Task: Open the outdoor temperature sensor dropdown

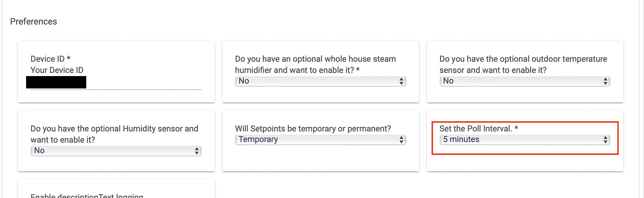Action: coord(525,81)
